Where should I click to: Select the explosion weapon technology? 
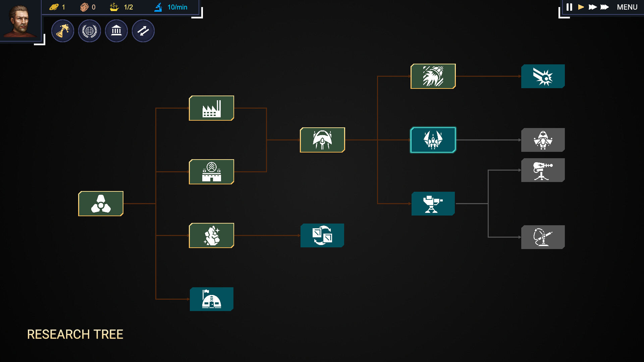(543, 76)
